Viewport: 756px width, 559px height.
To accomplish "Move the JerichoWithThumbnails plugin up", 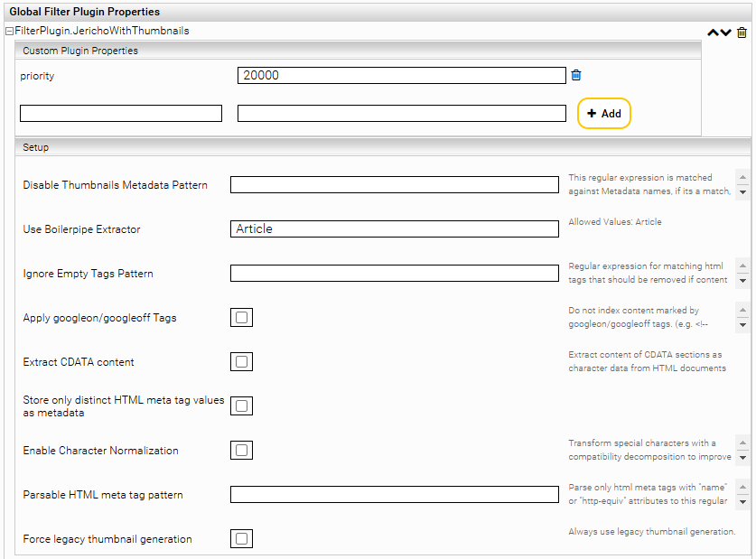I will click(x=713, y=33).
